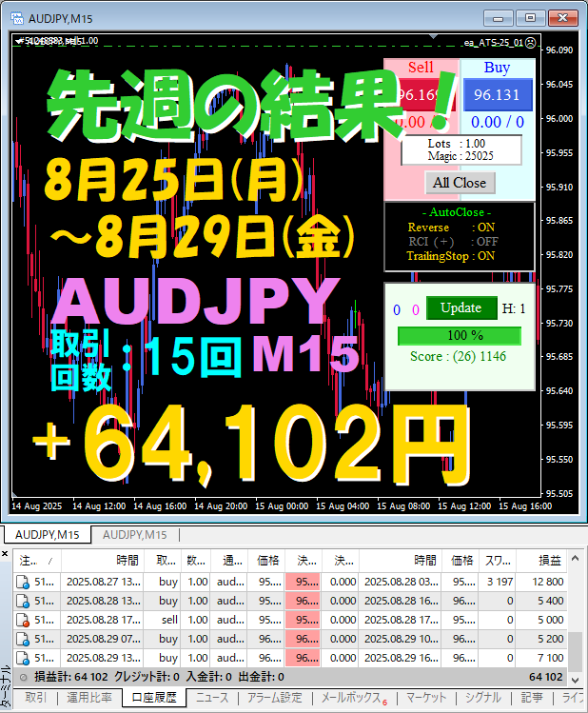Viewport: 588px width, 713px height.
Task: Click the order icon in the 5 200 profit row
Action: [23, 640]
